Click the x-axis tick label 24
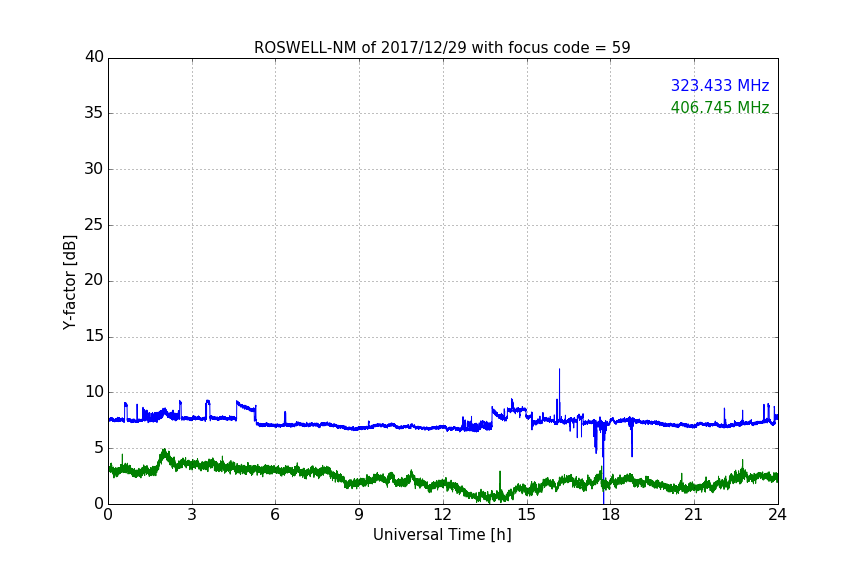The height and width of the screenshot is (576, 864). (777, 515)
